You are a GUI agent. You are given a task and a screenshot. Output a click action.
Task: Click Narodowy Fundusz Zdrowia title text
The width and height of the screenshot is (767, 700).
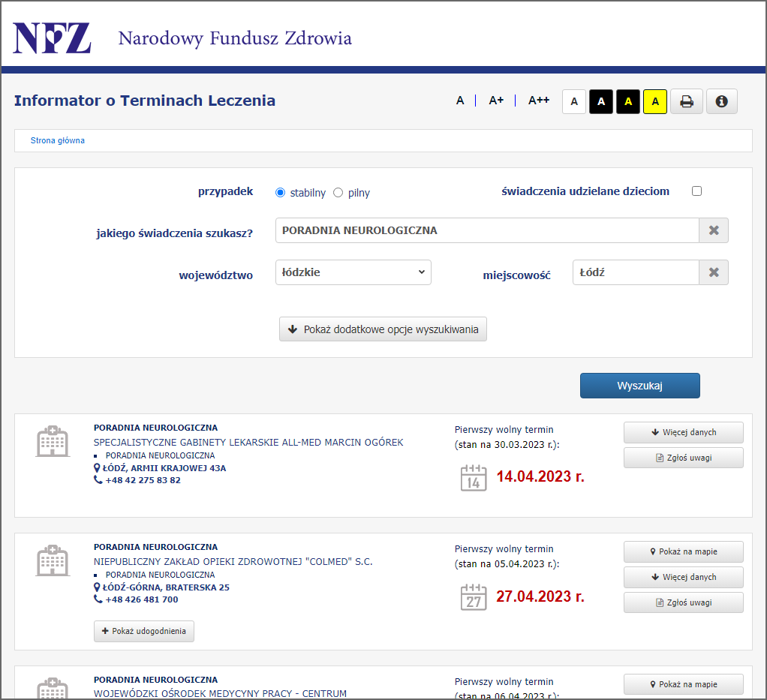(x=235, y=39)
